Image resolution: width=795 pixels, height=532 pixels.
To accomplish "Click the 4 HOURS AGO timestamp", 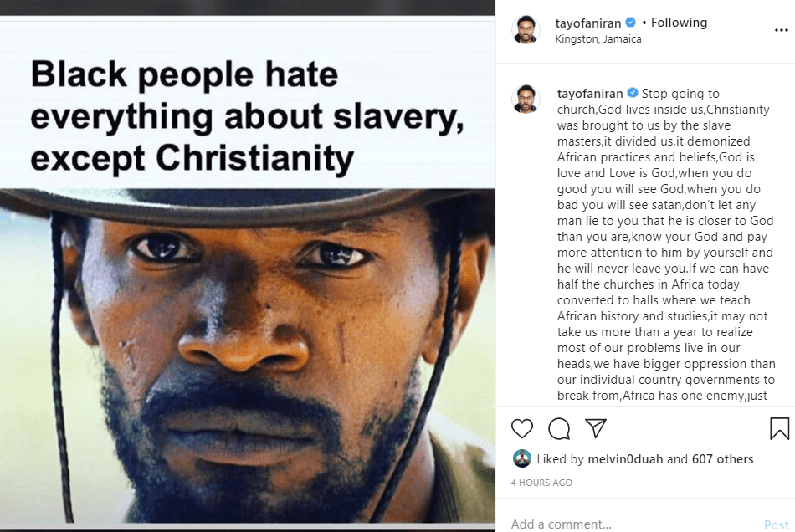I will tap(541, 483).
